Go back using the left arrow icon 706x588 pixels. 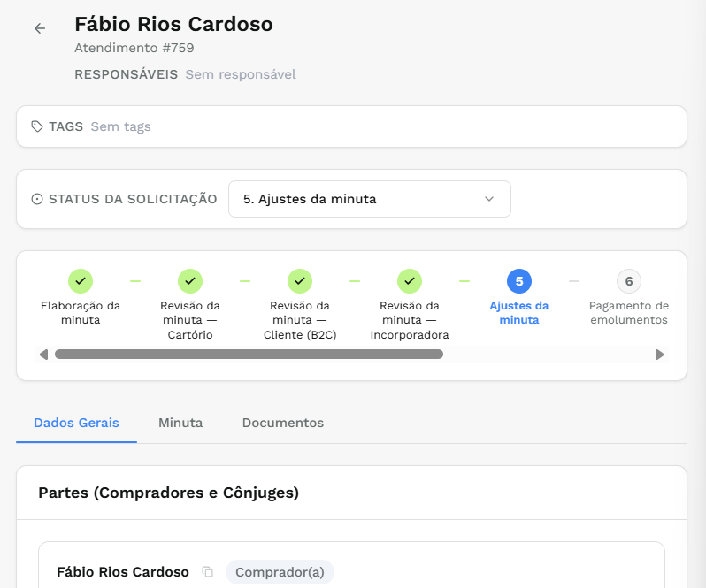pos(40,28)
